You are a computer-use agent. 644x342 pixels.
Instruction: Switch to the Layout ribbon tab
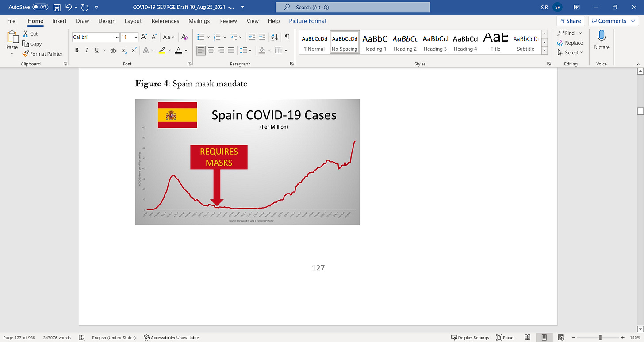pyautogui.click(x=133, y=21)
